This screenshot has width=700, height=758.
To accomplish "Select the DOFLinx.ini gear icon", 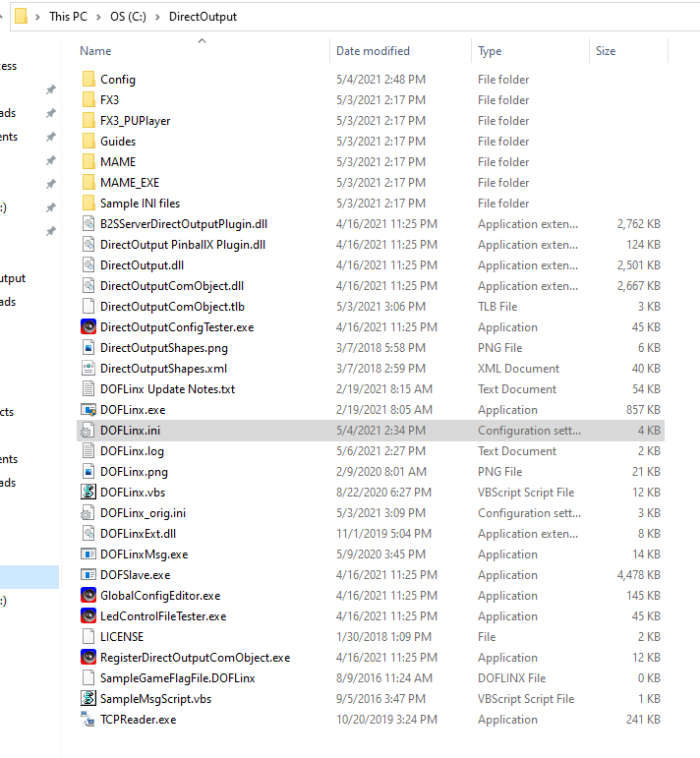I will [87, 431].
